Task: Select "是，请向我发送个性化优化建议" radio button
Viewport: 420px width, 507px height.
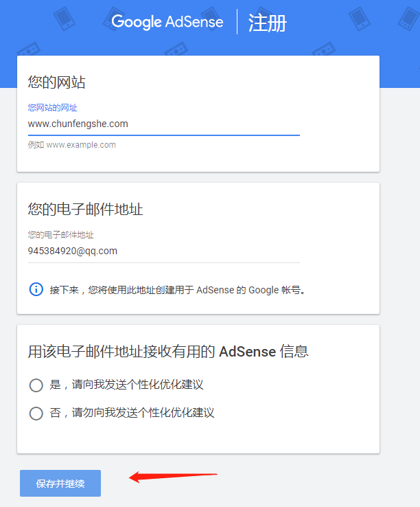Action: [36, 385]
